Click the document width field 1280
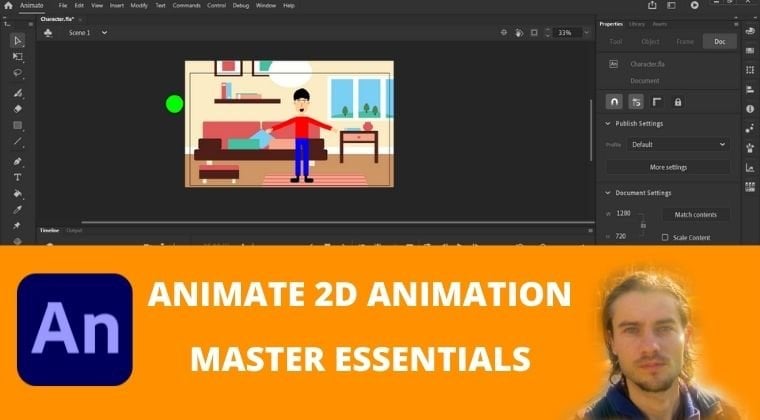Viewport: 760px width, 420px height. coord(623,214)
